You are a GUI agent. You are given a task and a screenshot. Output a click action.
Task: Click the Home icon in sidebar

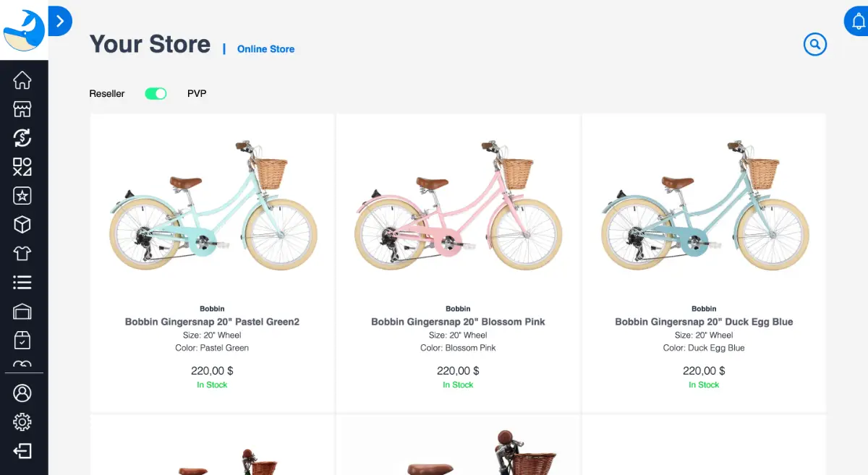coord(22,80)
